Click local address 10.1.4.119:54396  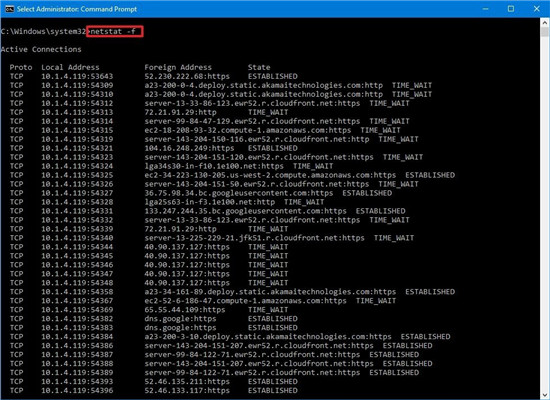[x=77, y=391]
